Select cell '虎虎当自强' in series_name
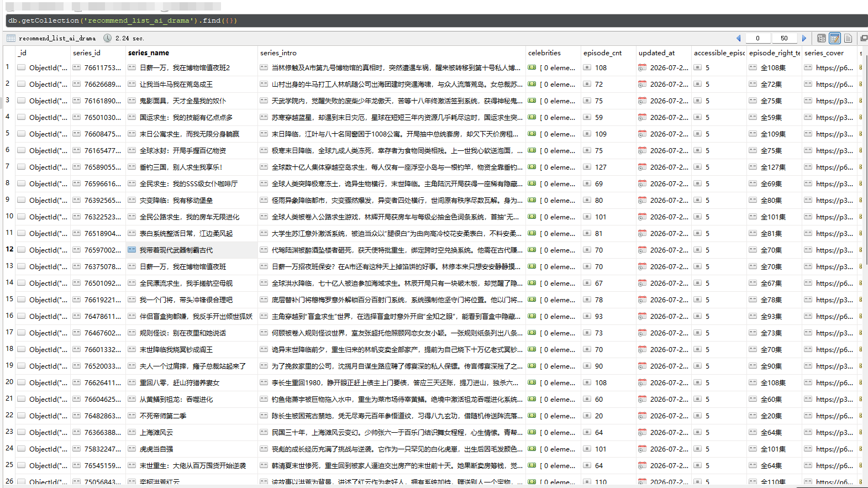The image size is (868, 488). coord(192,449)
